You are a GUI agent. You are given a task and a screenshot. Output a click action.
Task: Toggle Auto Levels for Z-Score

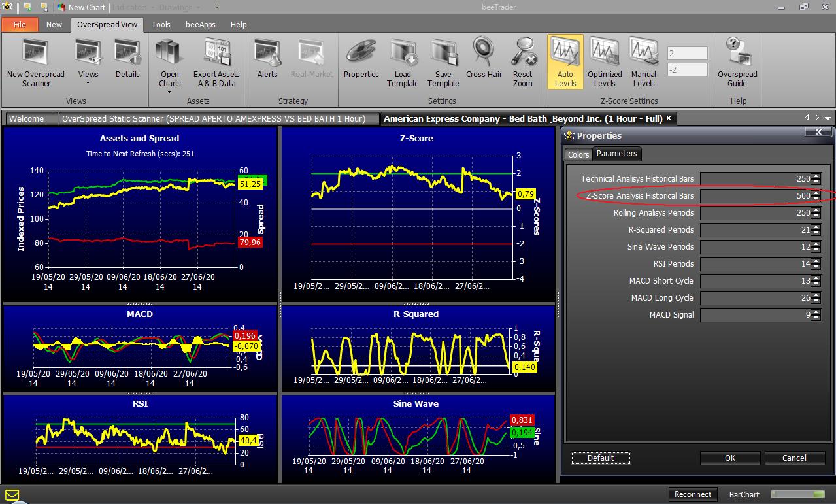(565, 62)
